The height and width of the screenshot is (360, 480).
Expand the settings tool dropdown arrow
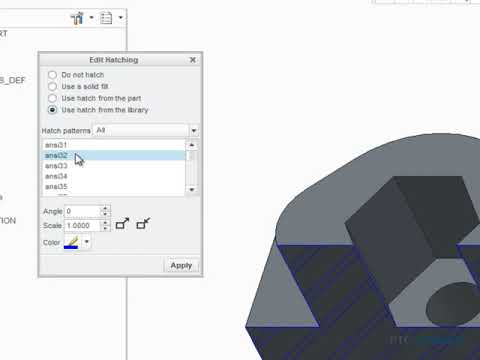click(91, 18)
